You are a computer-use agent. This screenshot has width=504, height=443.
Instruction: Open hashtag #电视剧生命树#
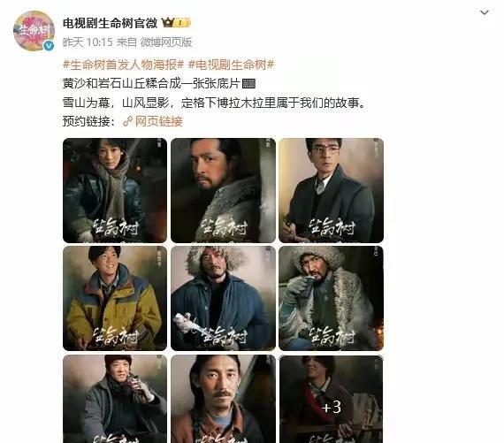point(231,65)
